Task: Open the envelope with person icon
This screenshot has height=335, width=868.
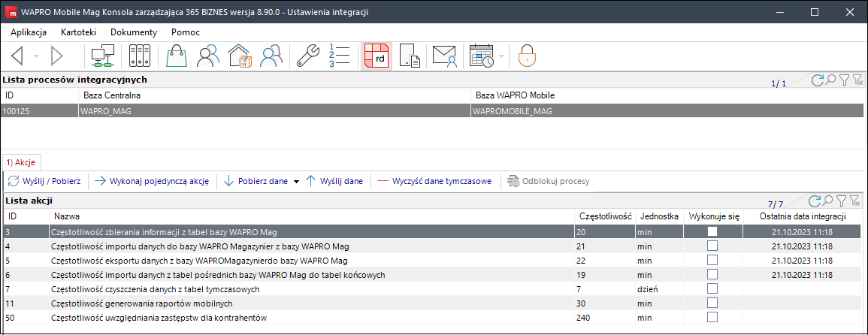Action: tap(444, 56)
